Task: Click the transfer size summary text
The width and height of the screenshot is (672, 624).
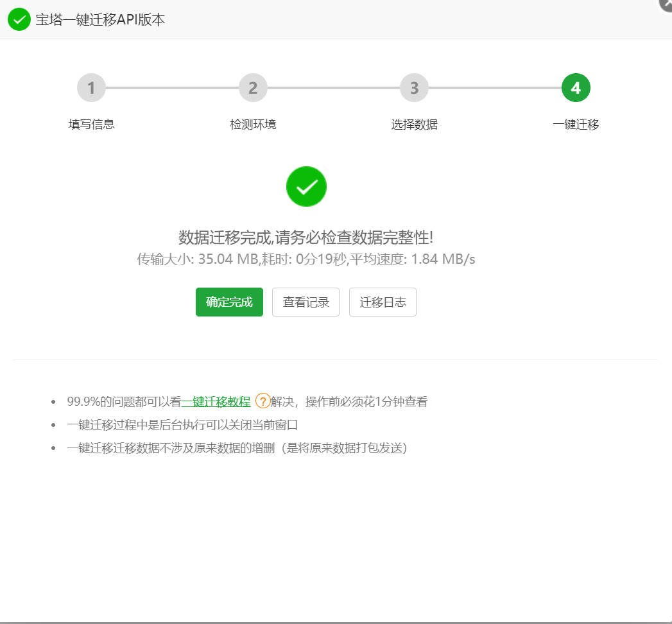Action: point(306,259)
